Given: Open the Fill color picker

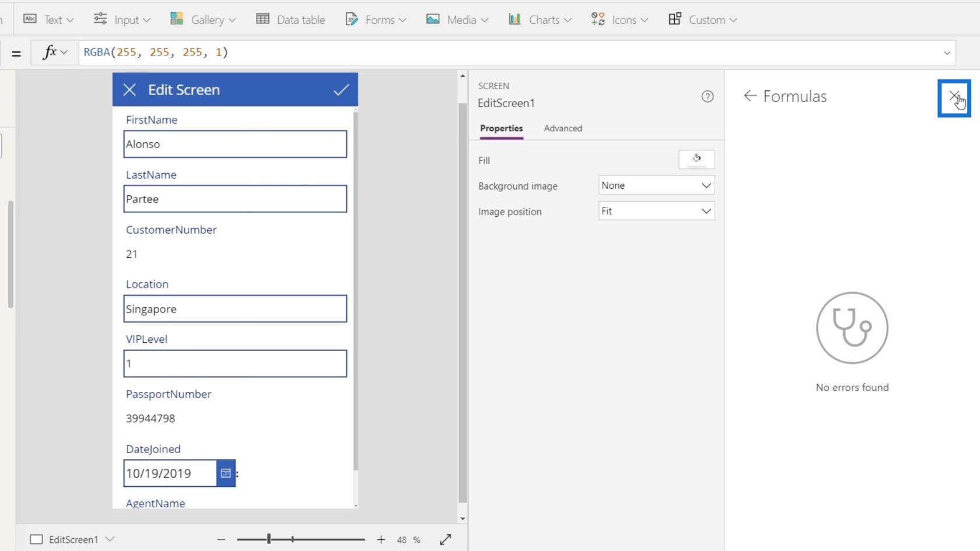Looking at the screenshot, I should click(696, 159).
